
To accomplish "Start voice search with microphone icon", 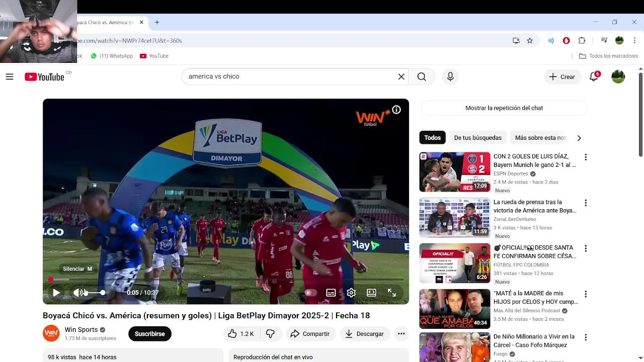I will pos(450,76).
